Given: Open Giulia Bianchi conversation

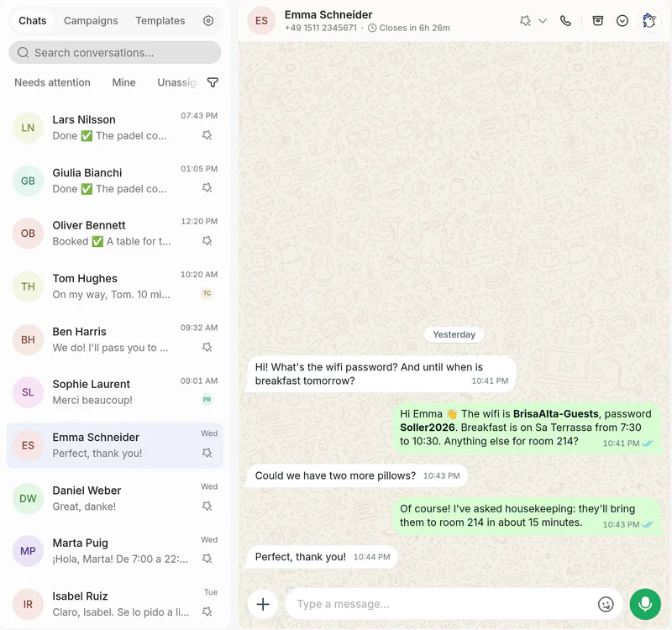Looking at the screenshot, I should pyautogui.click(x=115, y=181).
